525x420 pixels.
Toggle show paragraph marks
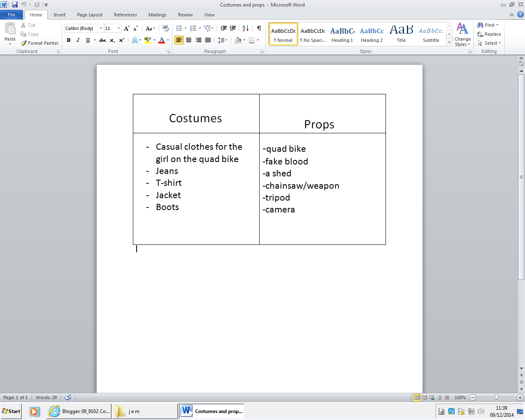click(x=259, y=28)
